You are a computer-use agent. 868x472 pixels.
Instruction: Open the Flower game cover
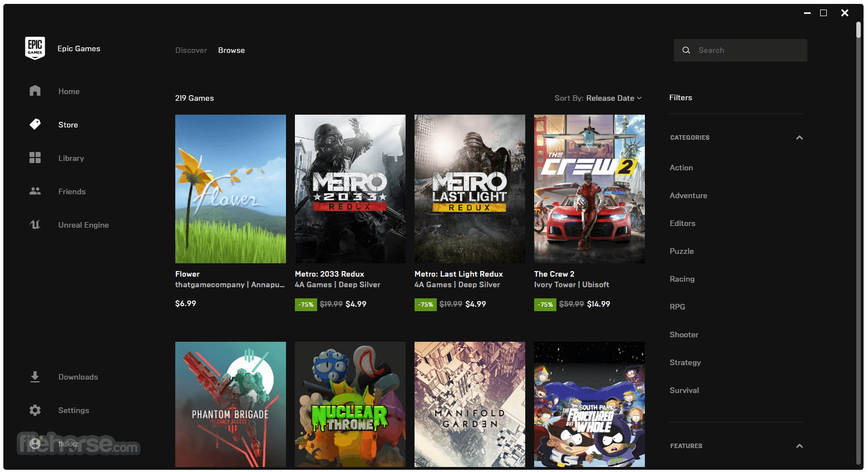tap(230, 189)
